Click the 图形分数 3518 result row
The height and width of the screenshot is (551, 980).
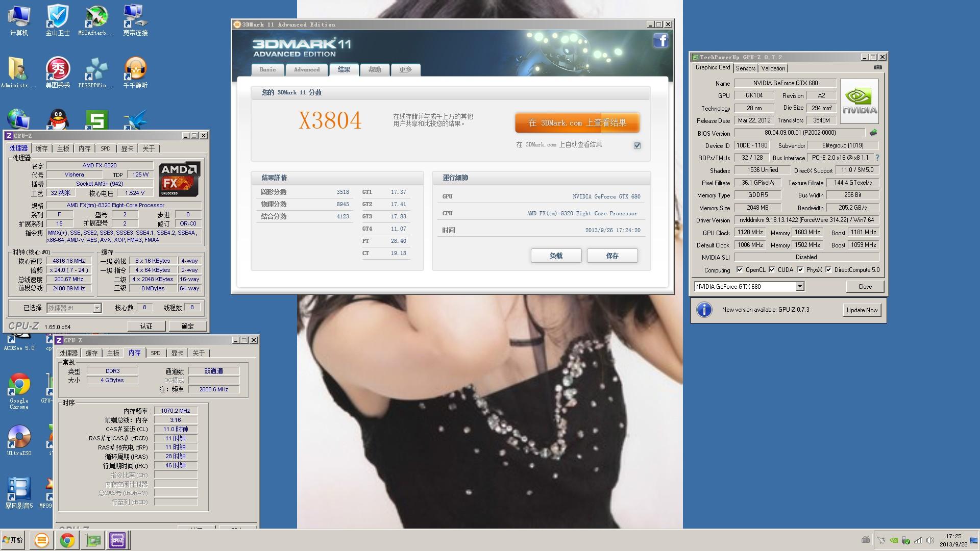pyautogui.click(x=305, y=192)
